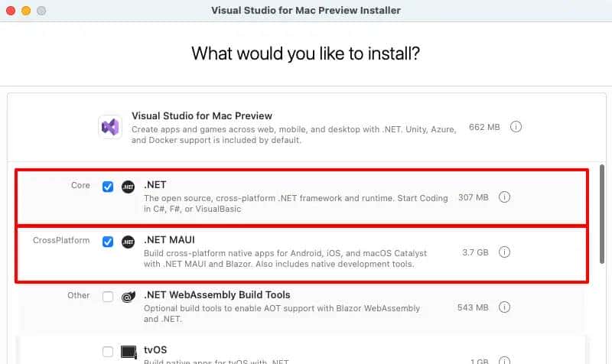Click the Visual Studio for Mac Preview title
The image size is (612, 364).
click(x=202, y=116)
